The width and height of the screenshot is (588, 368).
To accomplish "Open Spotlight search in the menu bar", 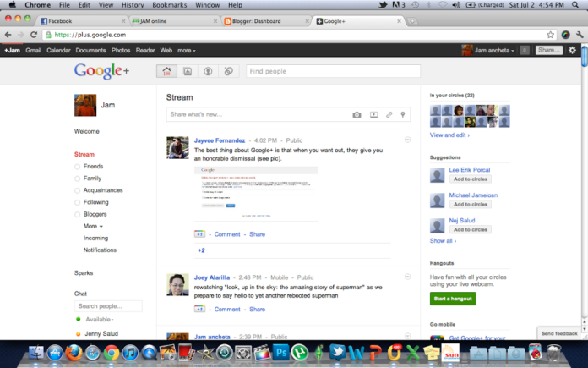I will 574,5.
